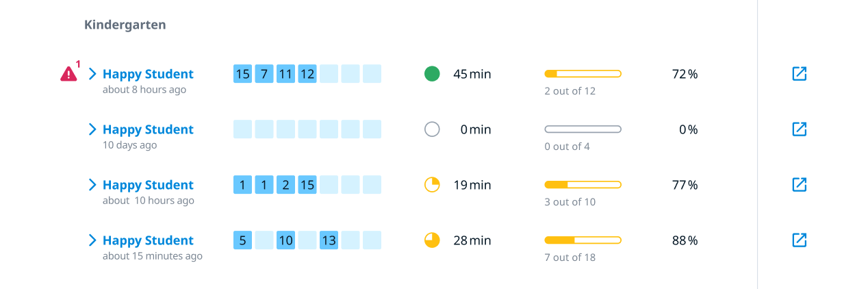Expand the student row from 15 minutes ago
This screenshot has width=868, height=289.
pyautogui.click(x=92, y=240)
